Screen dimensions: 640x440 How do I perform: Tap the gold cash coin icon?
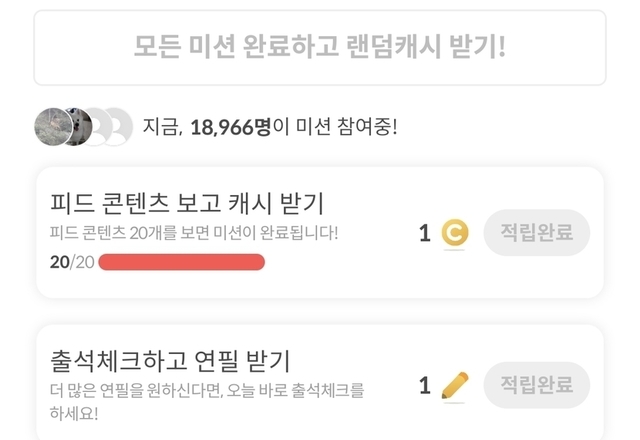click(x=455, y=233)
